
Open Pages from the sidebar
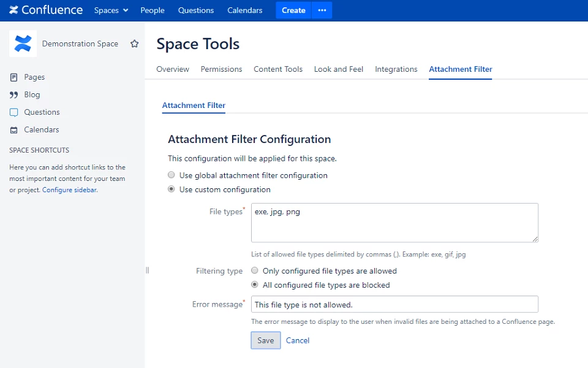(x=34, y=77)
